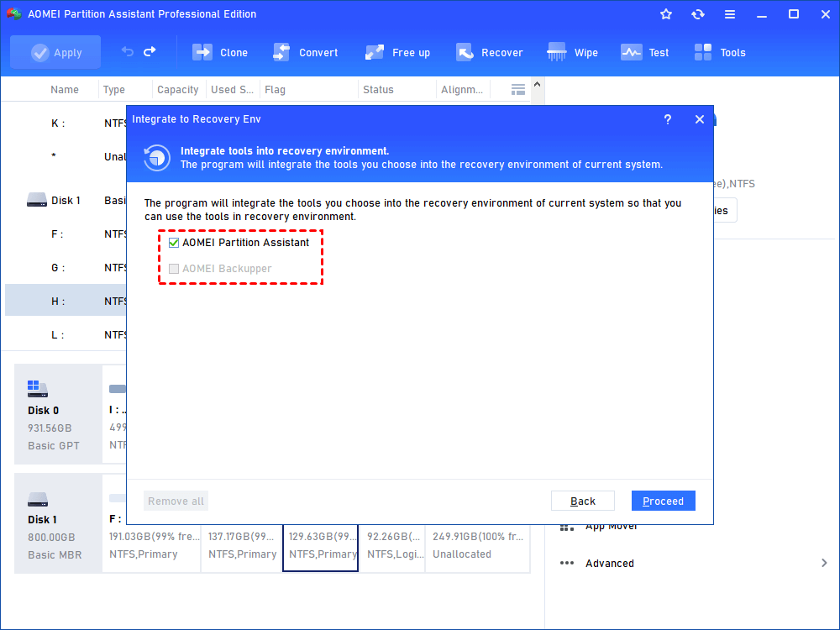The width and height of the screenshot is (840, 630).
Task: Click the scroll up arrow of partition list
Action: click(538, 85)
